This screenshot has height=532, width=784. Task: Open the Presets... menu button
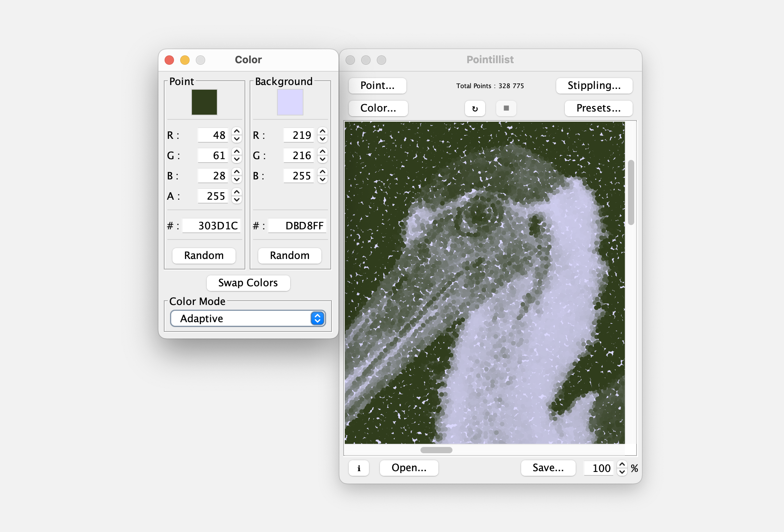coord(598,108)
